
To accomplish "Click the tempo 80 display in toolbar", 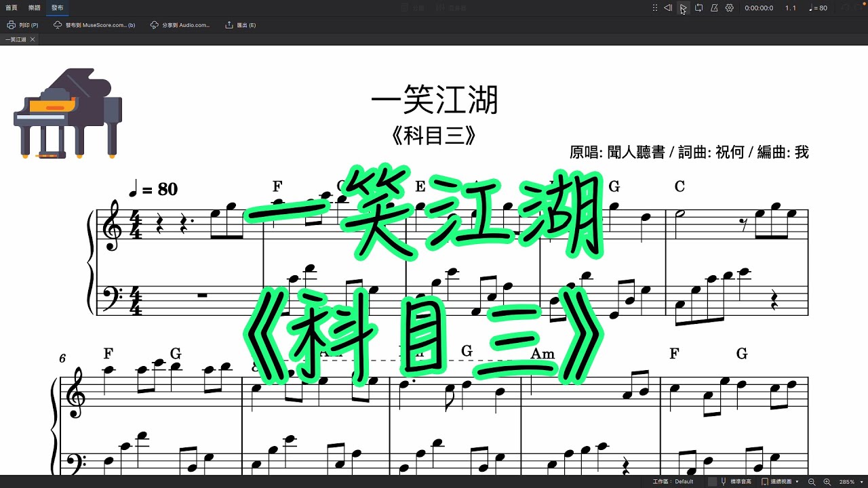I will [818, 8].
